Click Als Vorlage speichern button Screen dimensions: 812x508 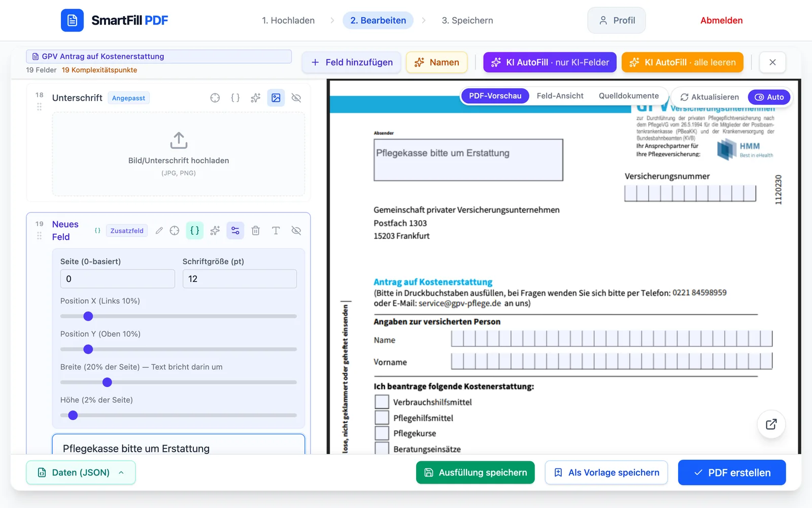click(x=606, y=472)
